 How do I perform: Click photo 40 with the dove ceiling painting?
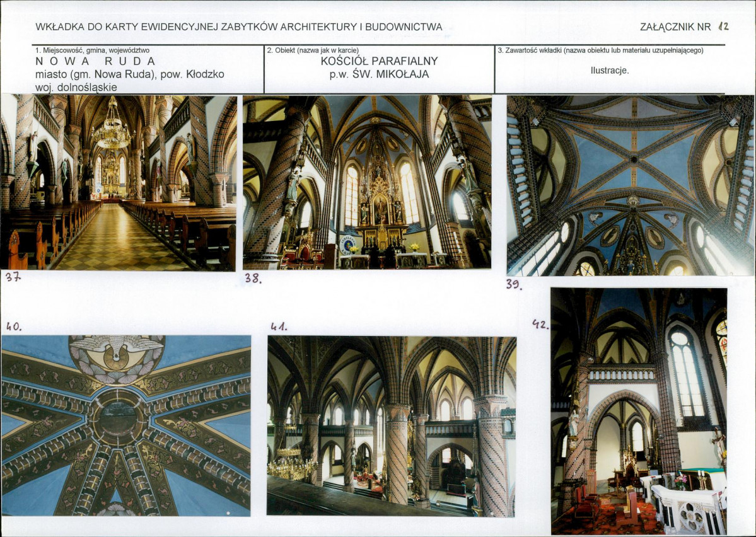pos(126,425)
